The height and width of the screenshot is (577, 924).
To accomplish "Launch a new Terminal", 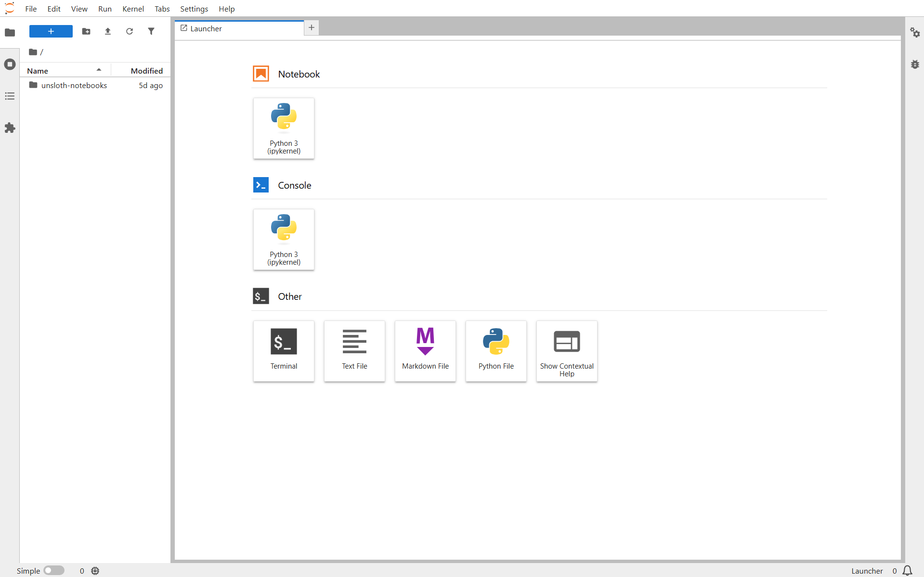I will tap(284, 351).
